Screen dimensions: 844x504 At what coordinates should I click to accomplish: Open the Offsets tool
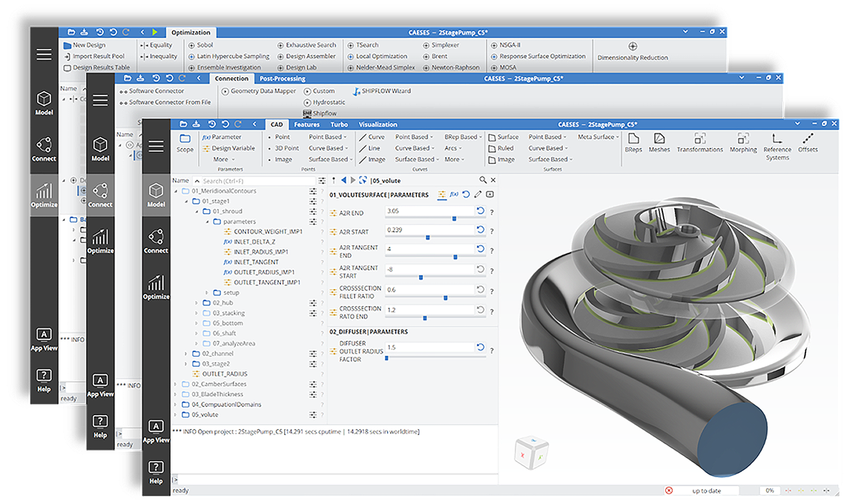(x=808, y=143)
